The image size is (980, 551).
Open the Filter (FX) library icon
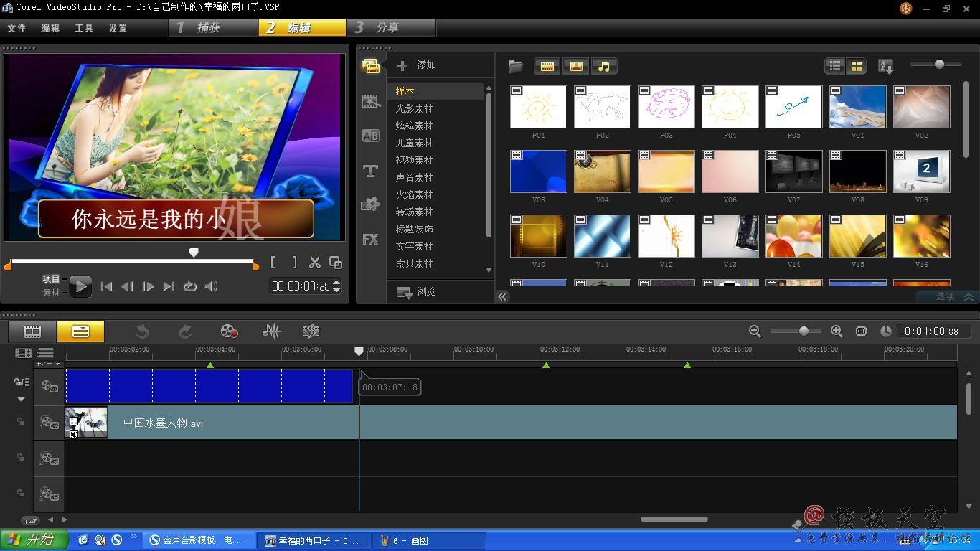(x=371, y=239)
